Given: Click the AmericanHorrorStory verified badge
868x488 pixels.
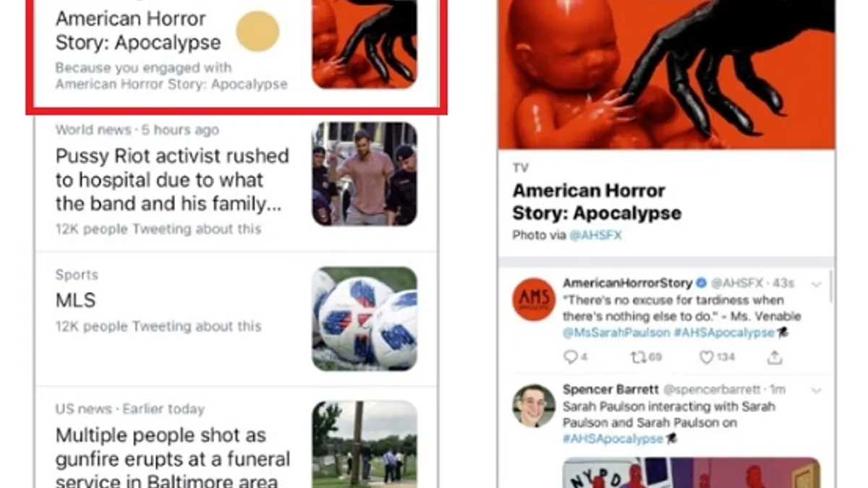Looking at the screenshot, I should tap(700, 283).
